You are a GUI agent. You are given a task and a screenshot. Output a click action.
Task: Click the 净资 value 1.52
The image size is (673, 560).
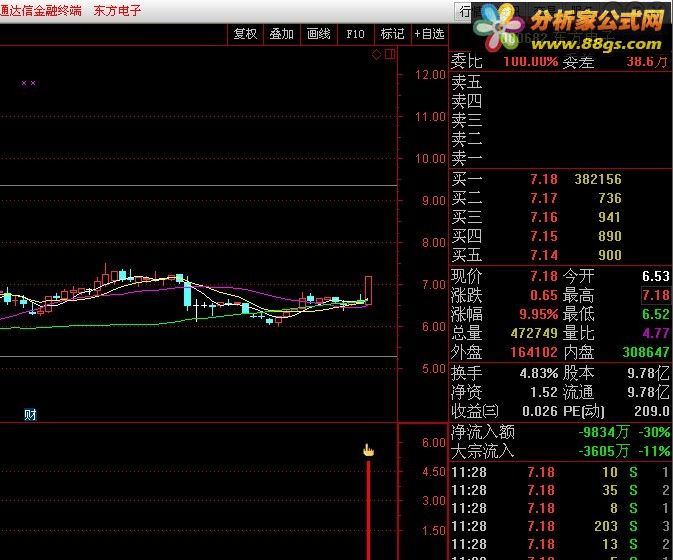click(544, 392)
